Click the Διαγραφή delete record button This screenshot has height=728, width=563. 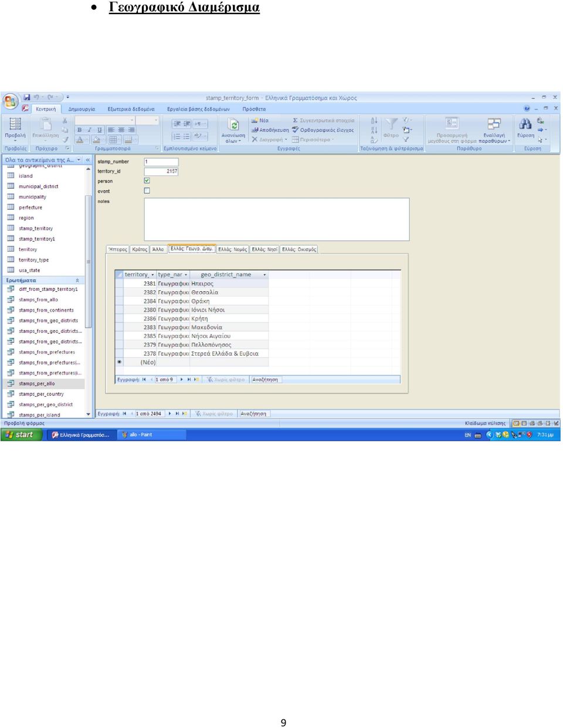tap(269, 140)
